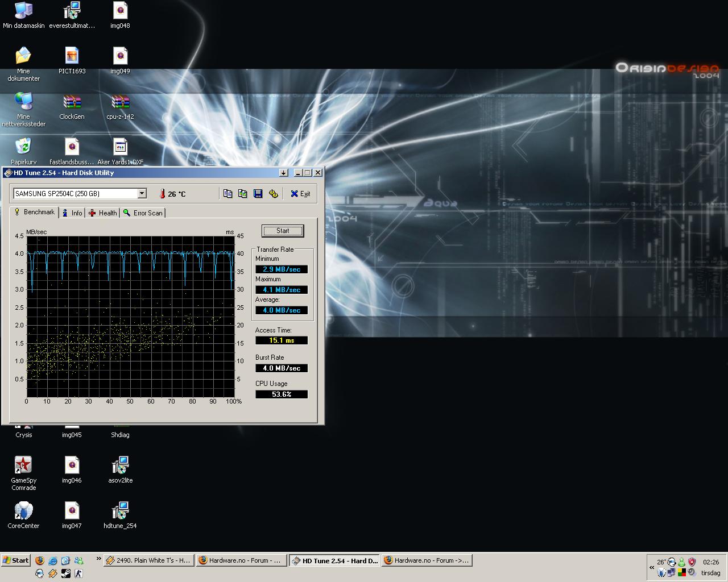
Task: Open the SAMSUNG SP2504C drive dropdown
Action: click(x=142, y=194)
